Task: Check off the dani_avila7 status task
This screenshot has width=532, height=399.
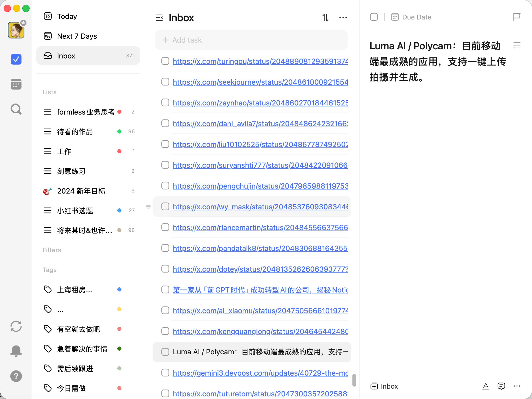Action: pos(165,123)
